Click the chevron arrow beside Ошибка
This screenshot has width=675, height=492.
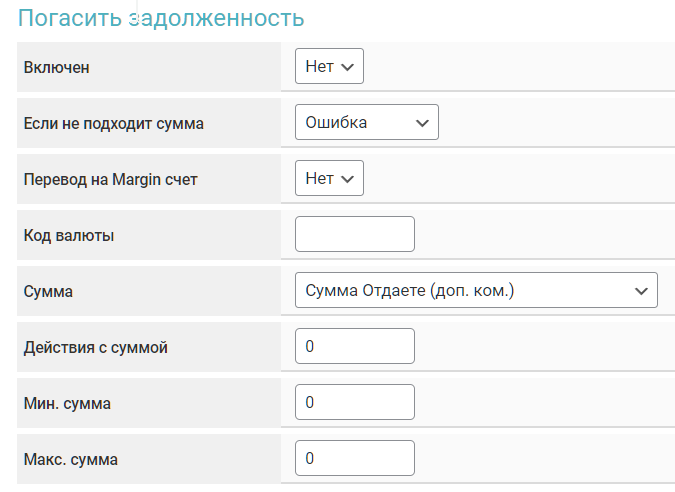422,123
